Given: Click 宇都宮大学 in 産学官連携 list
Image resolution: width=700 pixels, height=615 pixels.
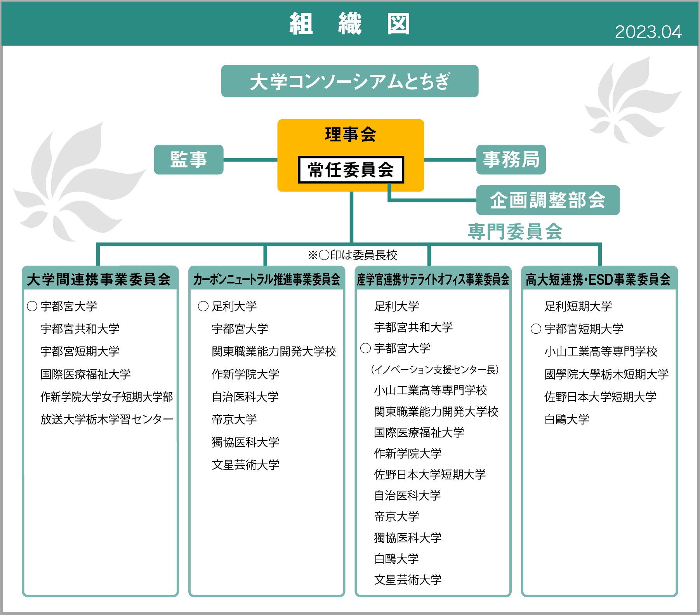Looking at the screenshot, I should (402, 348).
